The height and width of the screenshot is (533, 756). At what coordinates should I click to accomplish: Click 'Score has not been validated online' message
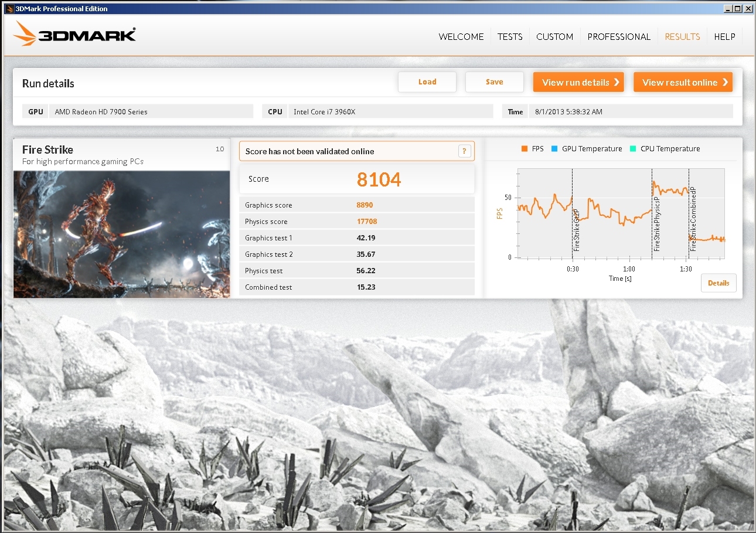309,151
